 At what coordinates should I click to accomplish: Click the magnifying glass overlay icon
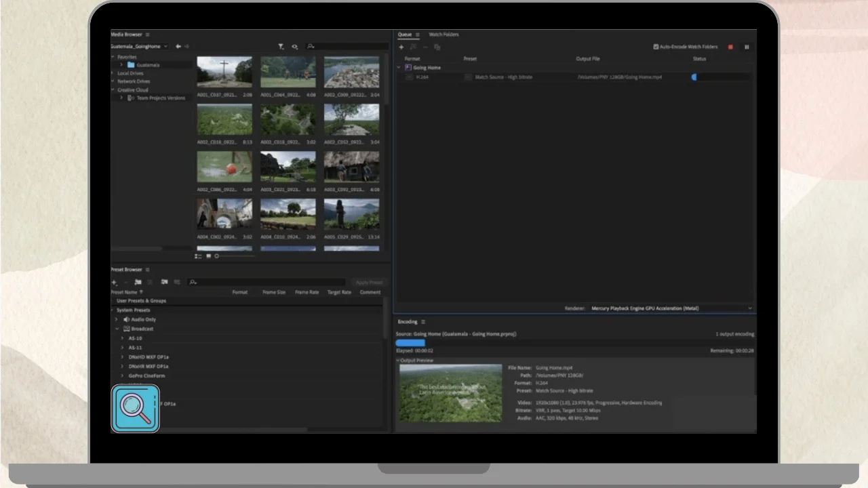(x=136, y=409)
